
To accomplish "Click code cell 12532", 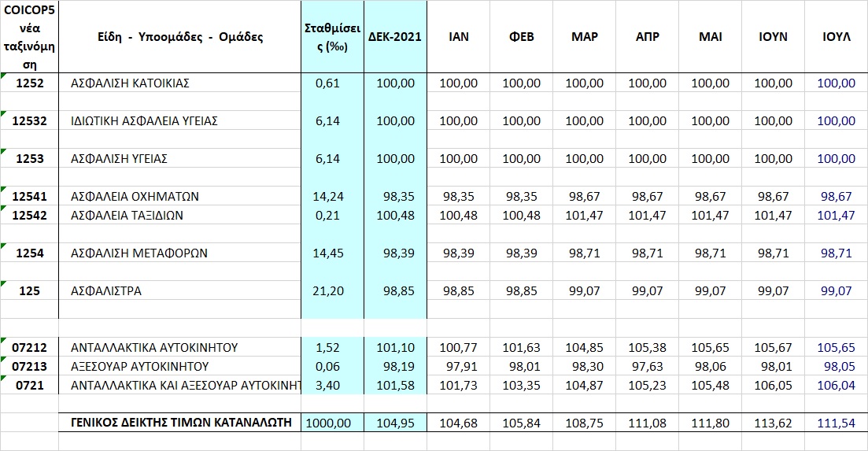I will (x=29, y=120).
